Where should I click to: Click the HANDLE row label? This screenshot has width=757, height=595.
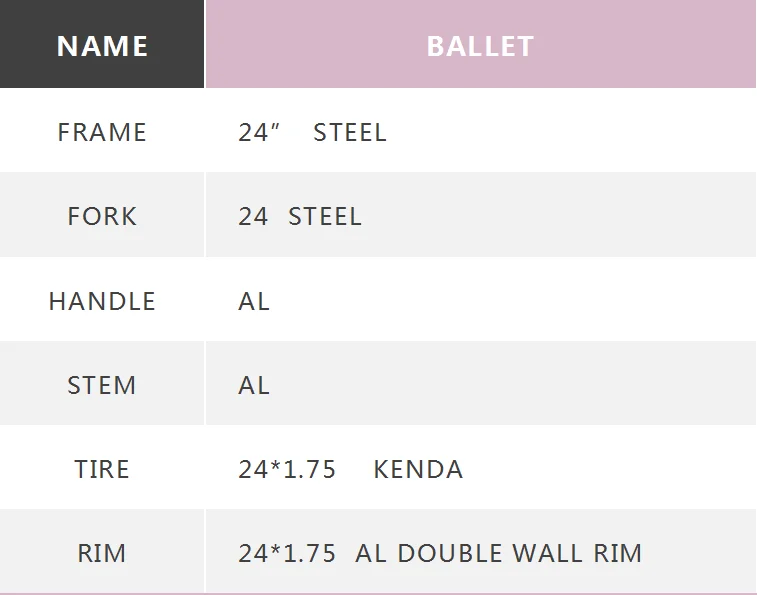tap(102, 301)
